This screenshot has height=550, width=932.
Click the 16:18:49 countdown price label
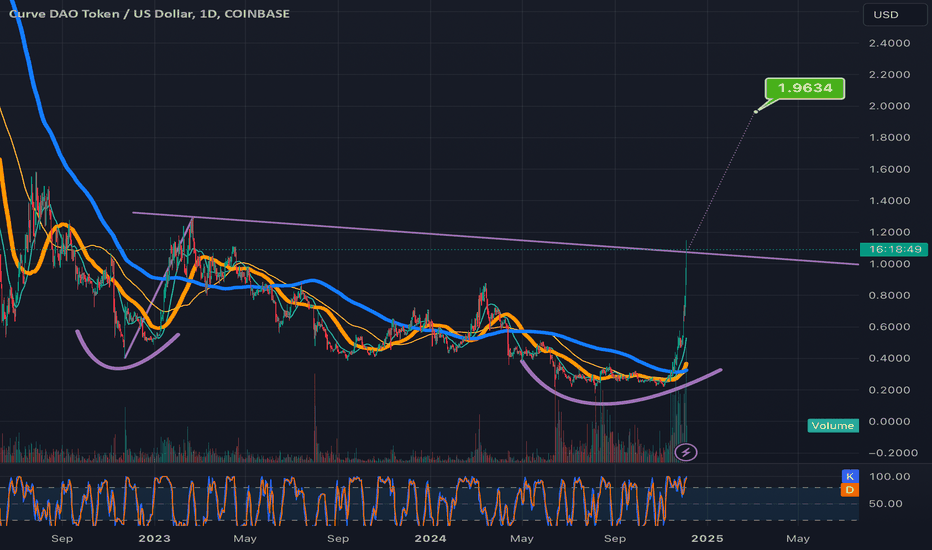pyautogui.click(x=894, y=249)
